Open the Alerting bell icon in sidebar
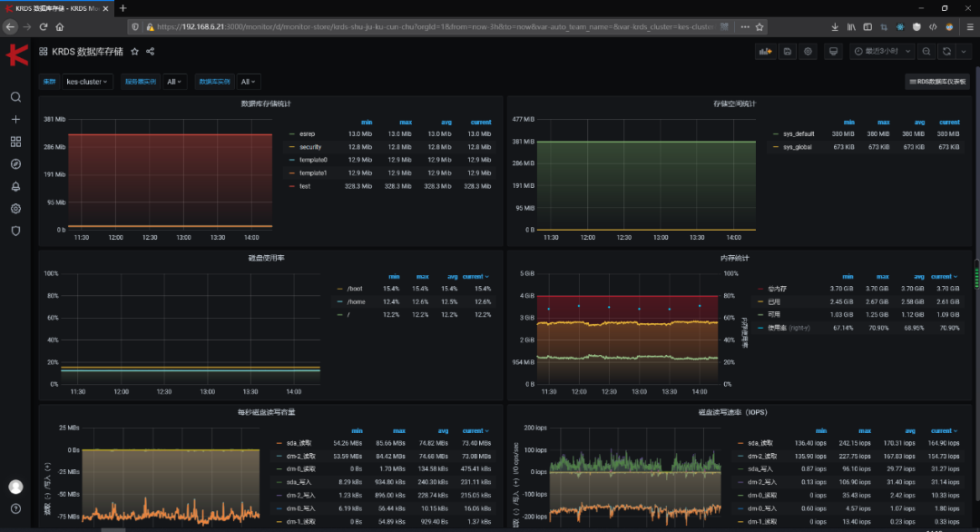The height and width of the screenshot is (532, 980). click(x=15, y=186)
